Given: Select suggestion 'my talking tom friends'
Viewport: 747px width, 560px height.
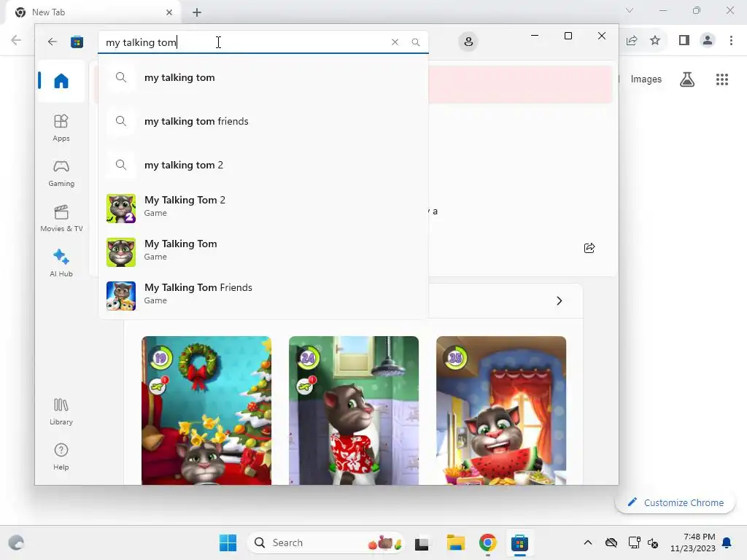Looking at the screenshot, I should pyautogui.click(x=263, y=122).
